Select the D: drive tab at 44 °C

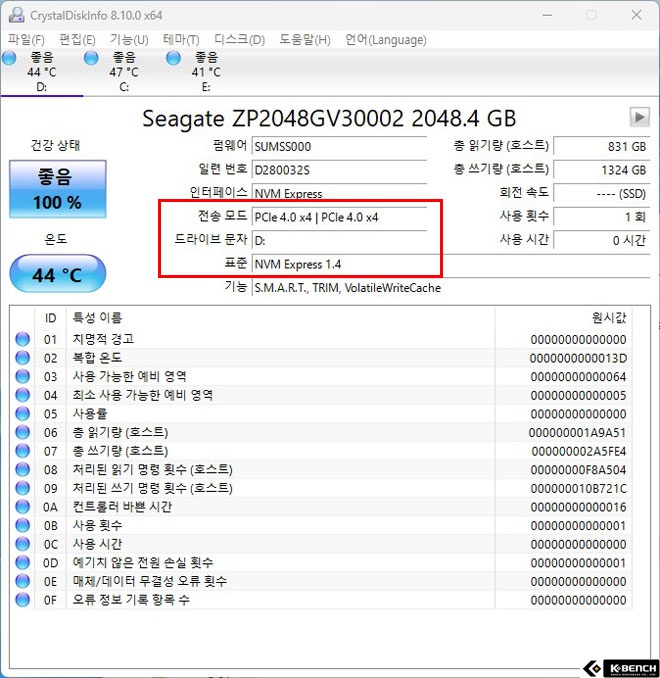tap(42, 72)
